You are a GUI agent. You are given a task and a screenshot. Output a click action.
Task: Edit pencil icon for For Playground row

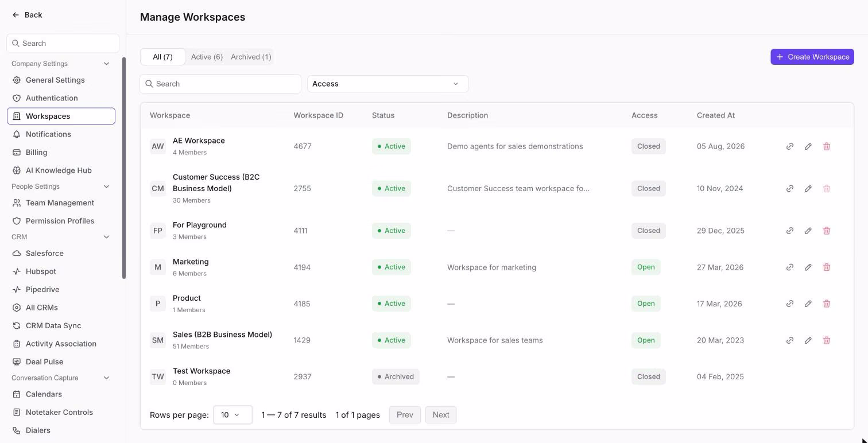808,231
